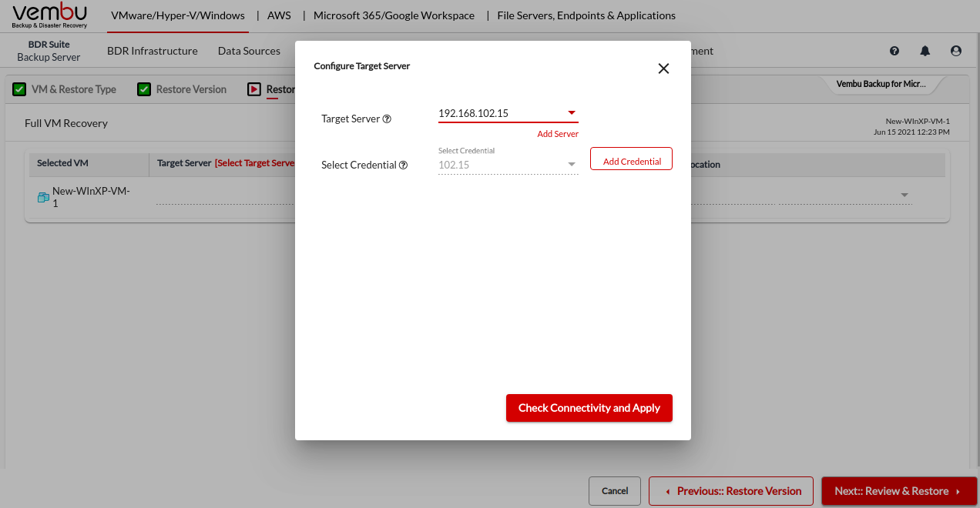The width and height of the screenshot is (980, 508).
Task: Click the Target Server help tooltip icon
Action: [388, 119]
